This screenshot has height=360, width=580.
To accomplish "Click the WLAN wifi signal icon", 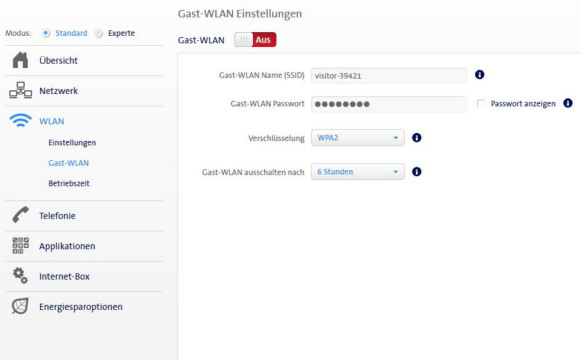I will click(20, 121).
